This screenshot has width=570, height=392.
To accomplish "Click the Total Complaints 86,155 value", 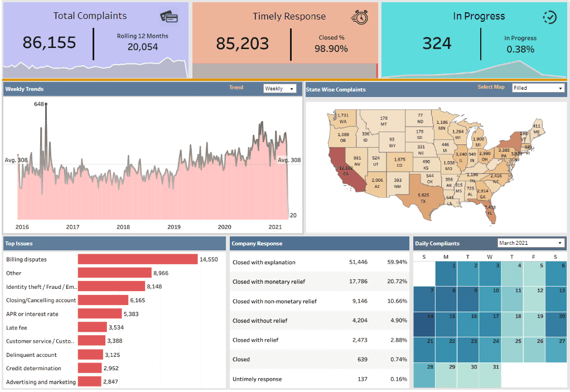I will click(x=49, y=43).
